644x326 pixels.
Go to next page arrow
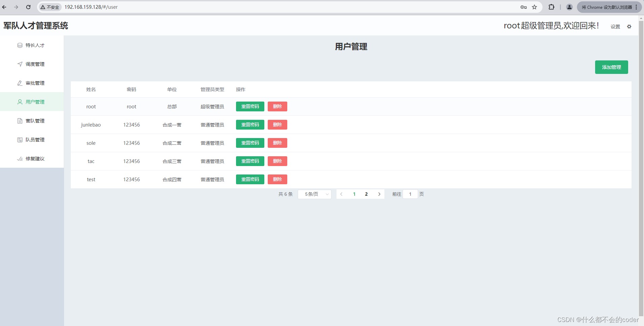(x=379, y=194)
